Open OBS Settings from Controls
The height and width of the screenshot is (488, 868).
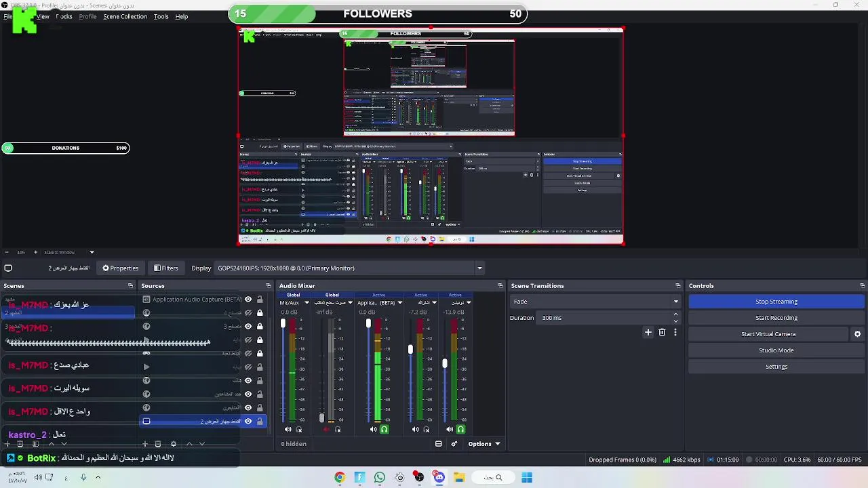[x=776, y=367]
